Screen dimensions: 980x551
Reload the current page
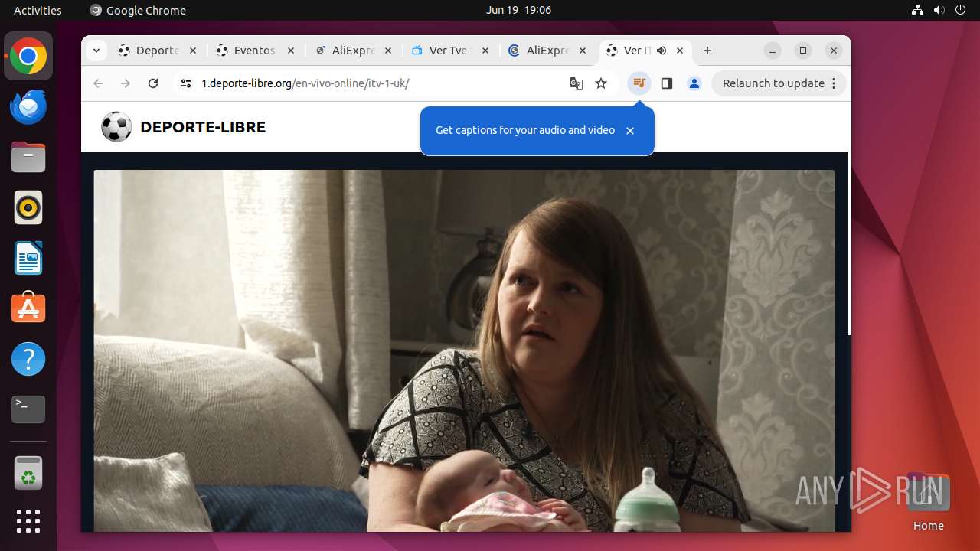[x=153, y=83]
